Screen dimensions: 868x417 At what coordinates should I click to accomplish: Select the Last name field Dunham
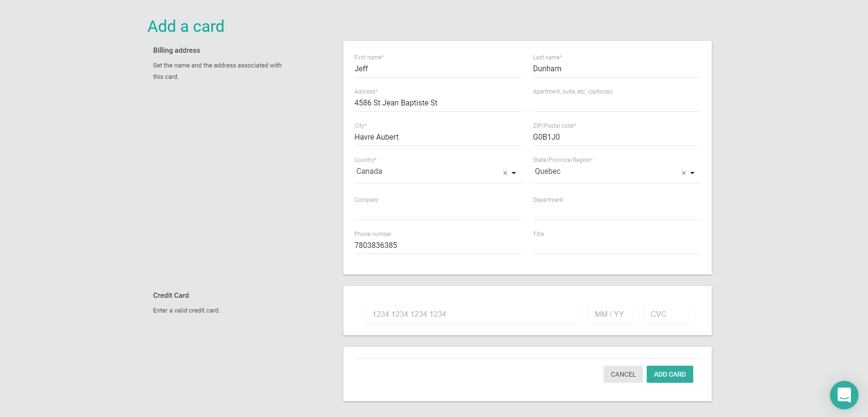[615, 69]
